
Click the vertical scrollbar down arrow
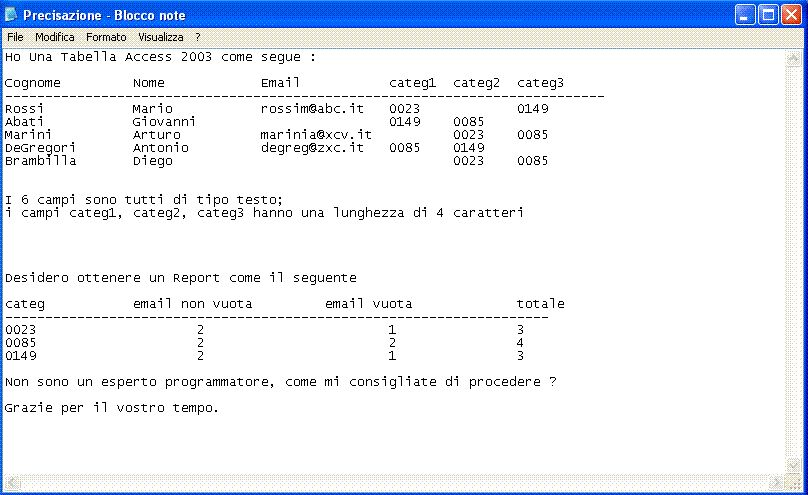coord(793,465)
